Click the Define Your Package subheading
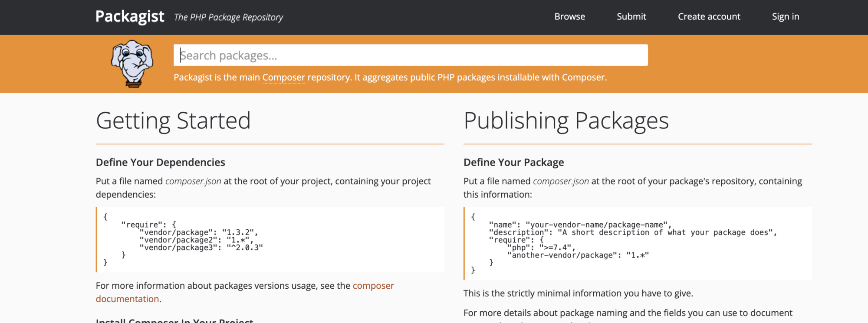 coord(513,162)
